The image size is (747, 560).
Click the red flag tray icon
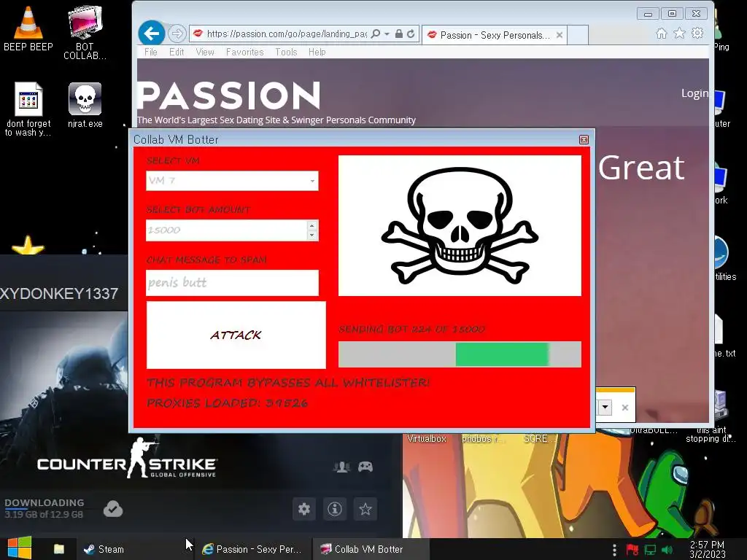point(632,550)
